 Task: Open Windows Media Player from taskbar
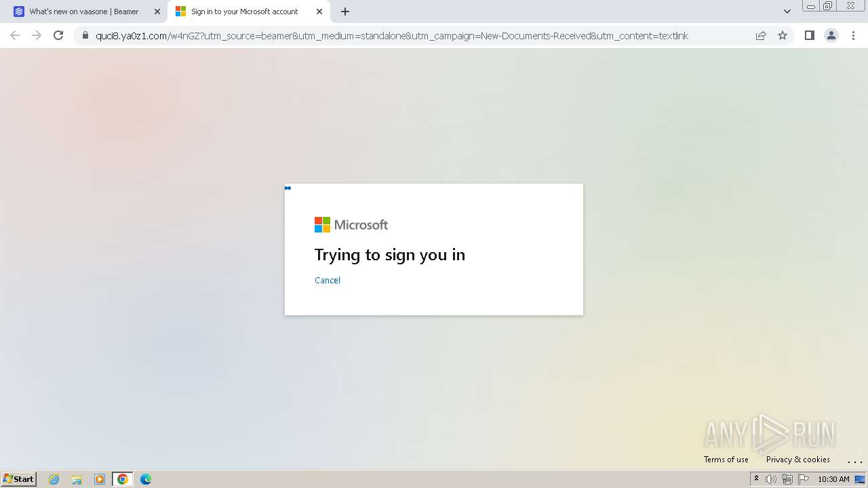[100, 479]
